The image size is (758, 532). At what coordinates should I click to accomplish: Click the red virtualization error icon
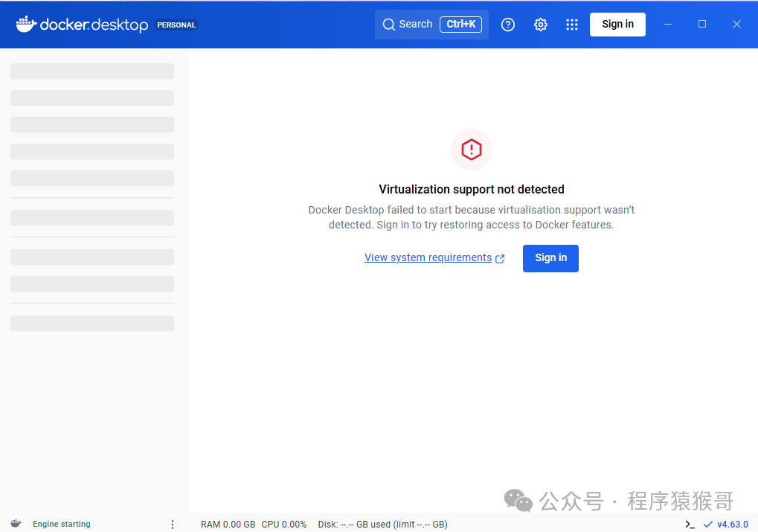pos(472,150)
